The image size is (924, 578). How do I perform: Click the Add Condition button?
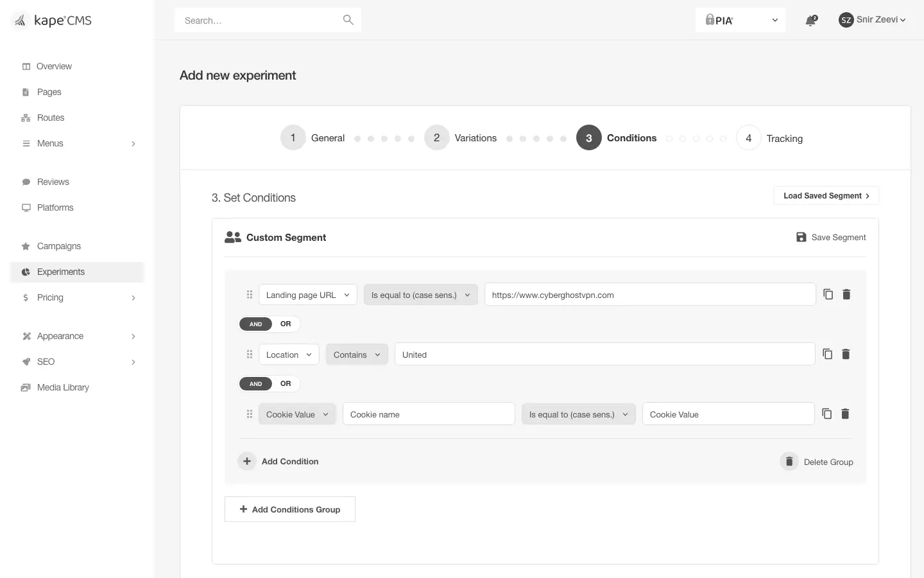coord(278,461)
